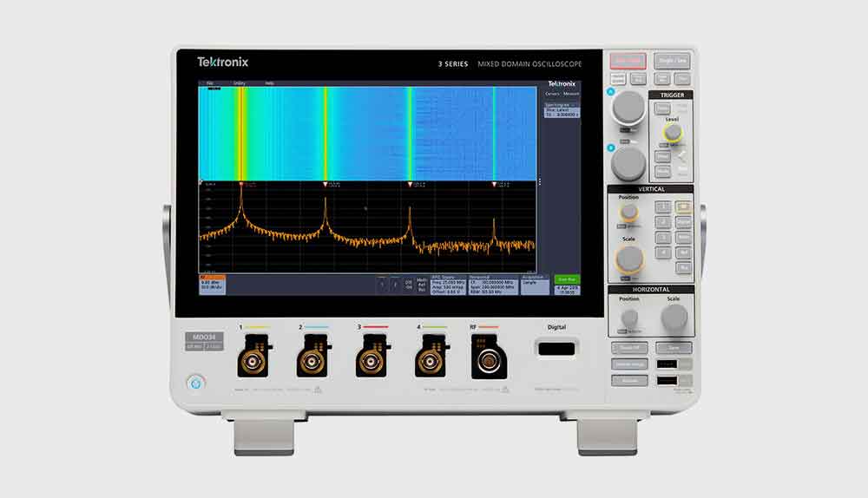The height and width of the screenshot is (498, 868).
Task: Push the trigger Slope button
Action: (662, 156)
